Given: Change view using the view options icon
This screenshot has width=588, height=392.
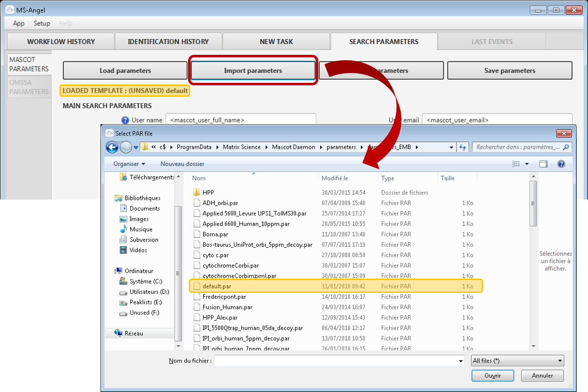Looking at the screenshot, I should click(516, 164).
